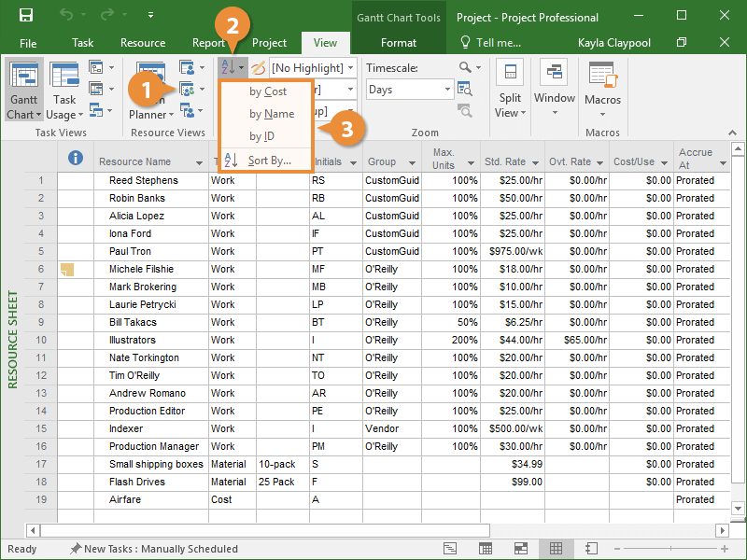Select the Sort By... menu entry

click(x=269, y=161)
